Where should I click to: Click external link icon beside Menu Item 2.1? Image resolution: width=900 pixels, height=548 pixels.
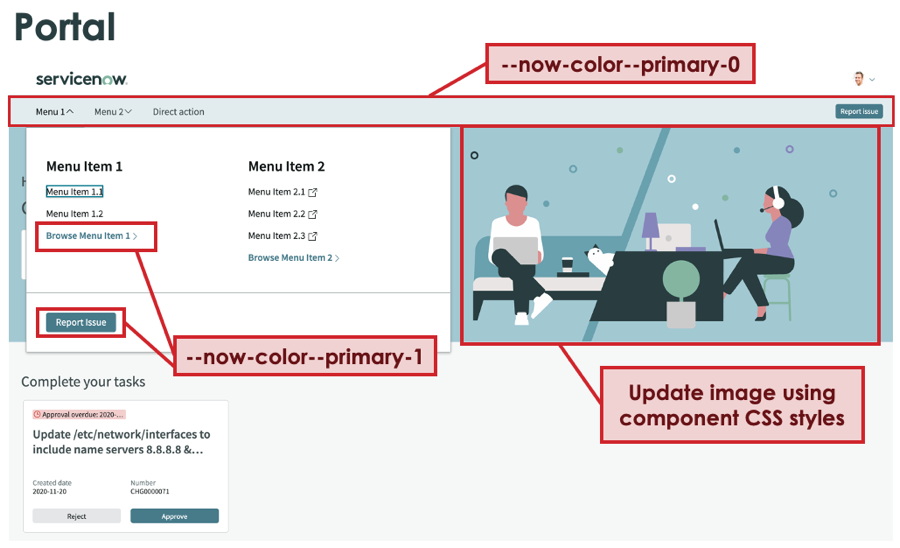tap(313, 192)
